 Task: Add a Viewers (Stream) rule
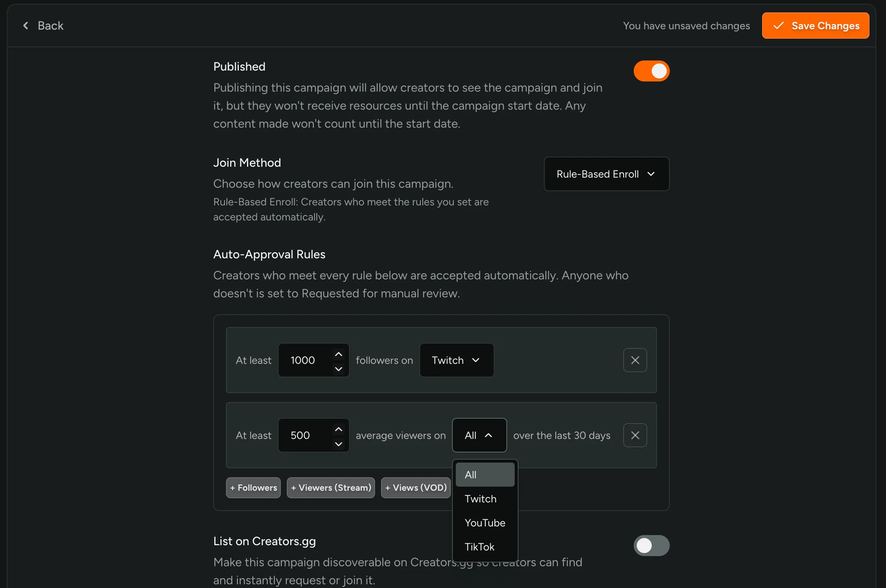click(x=331, y=488)
